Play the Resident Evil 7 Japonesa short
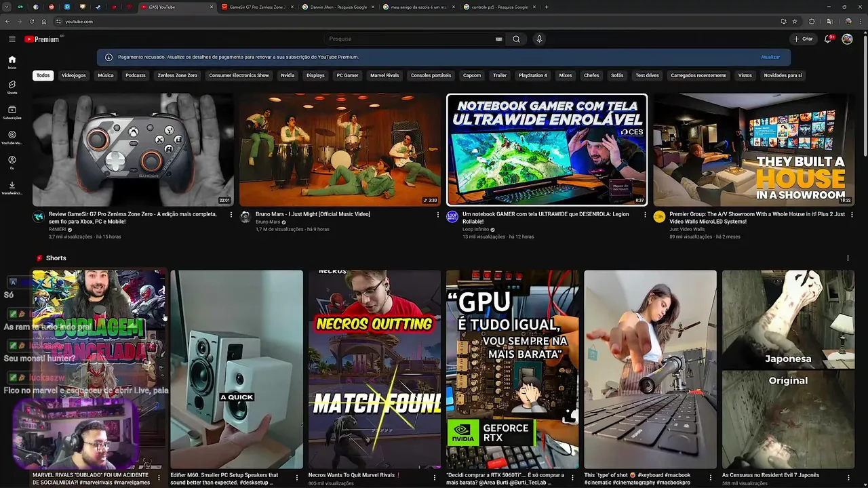868x488 pixels. tap(788, 369)
